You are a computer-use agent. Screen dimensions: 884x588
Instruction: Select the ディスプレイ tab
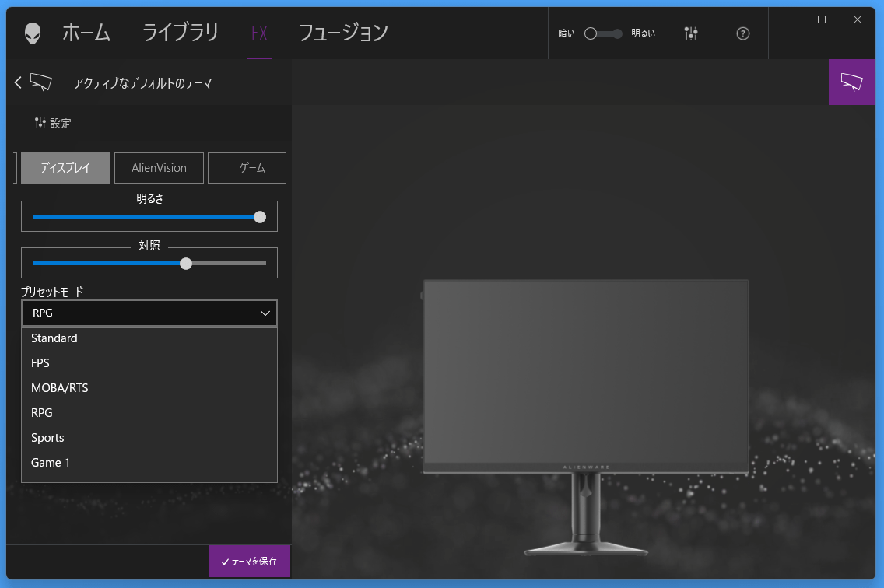click(65, 168)
